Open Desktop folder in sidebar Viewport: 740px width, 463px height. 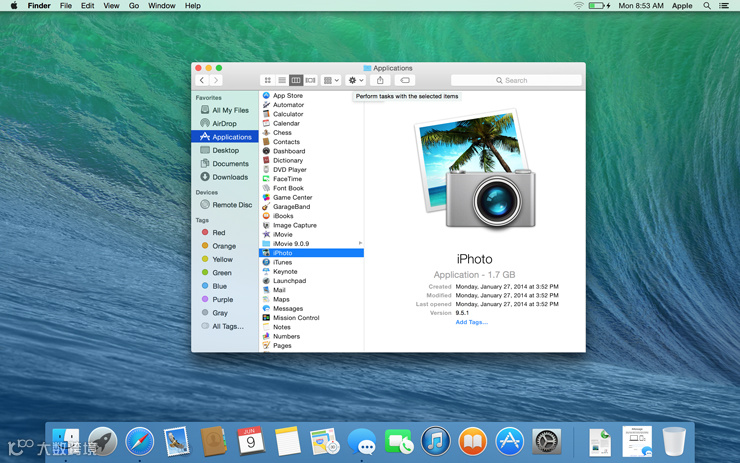pyautogui.click(x=225, y=150)
